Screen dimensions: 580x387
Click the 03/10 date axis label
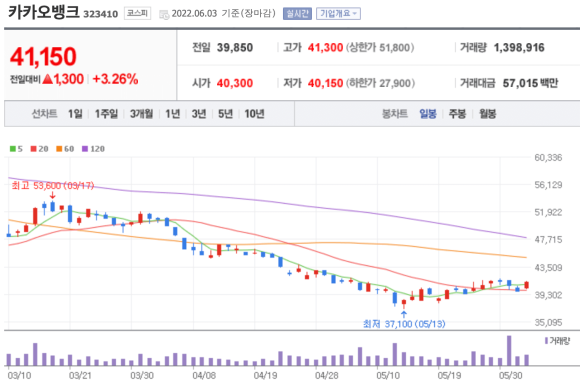click(19, 376)
